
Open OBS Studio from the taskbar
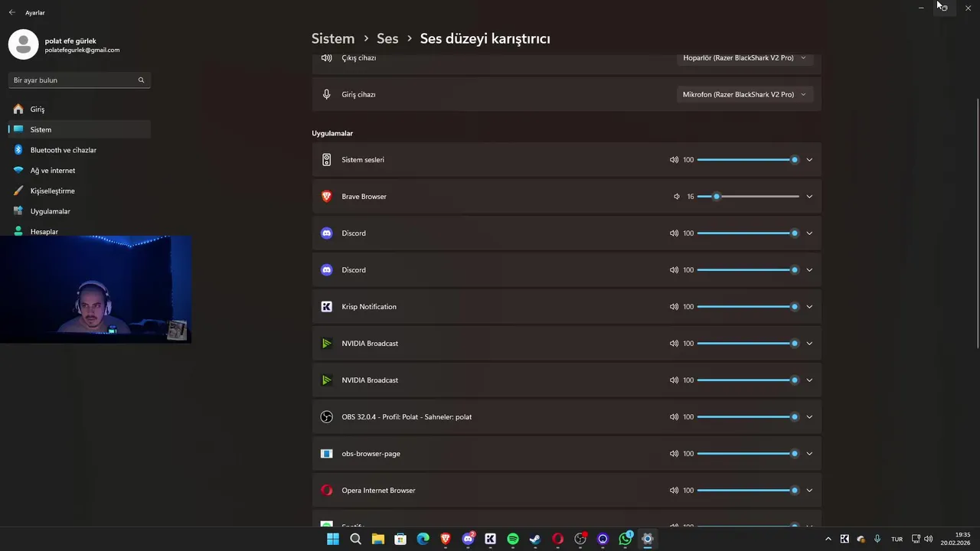(580, 539)
